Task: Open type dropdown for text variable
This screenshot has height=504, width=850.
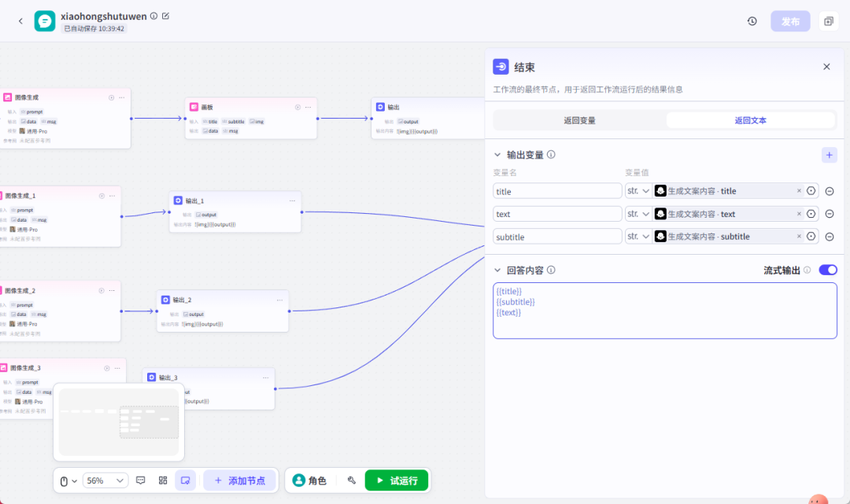Action: tap(638, 214)
